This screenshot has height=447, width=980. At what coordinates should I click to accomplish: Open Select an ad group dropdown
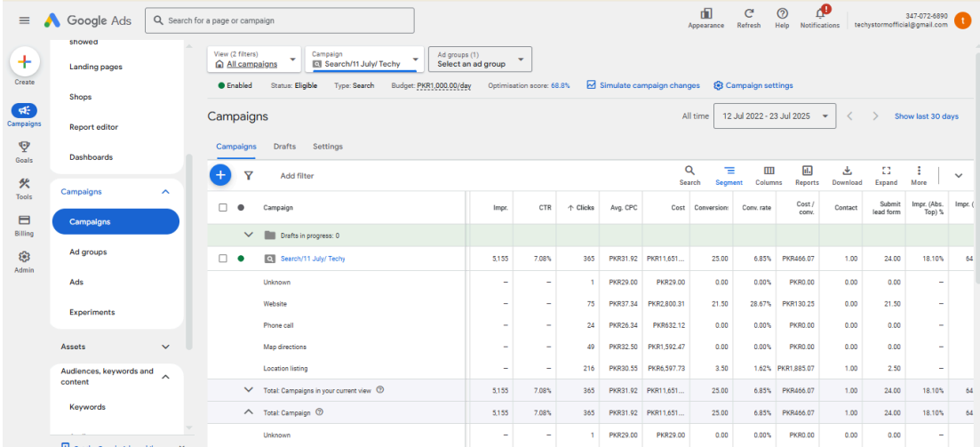point(480,59)
